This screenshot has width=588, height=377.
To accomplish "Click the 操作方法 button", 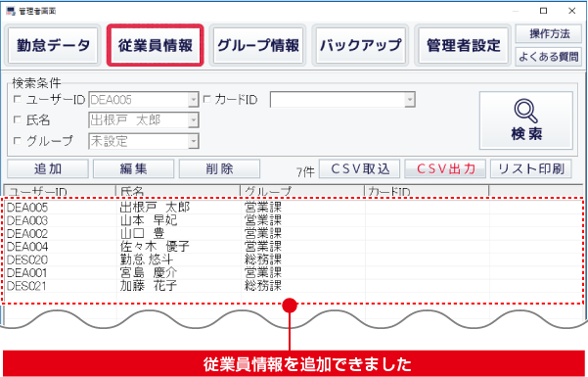I will pyautogui.click(x=549, y=34).
